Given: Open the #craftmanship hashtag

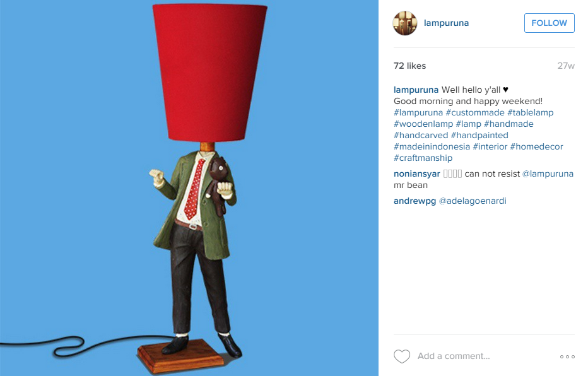Looking at the screenshot, I should click(x=423, y=158).
